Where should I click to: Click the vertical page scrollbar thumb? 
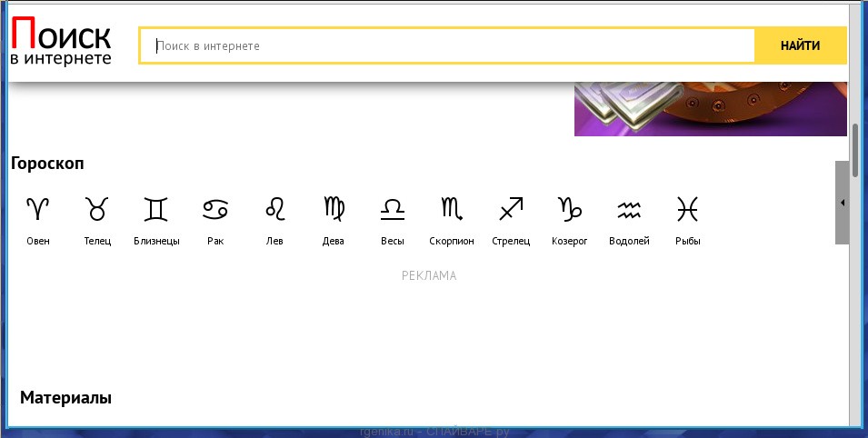pos(854,150)
